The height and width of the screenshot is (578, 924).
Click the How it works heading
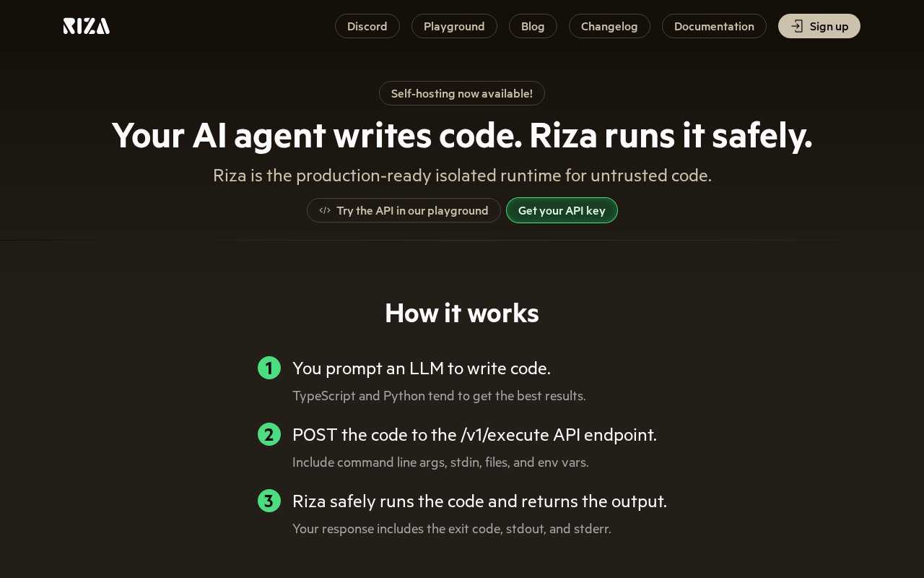click(x=462, y=313)
